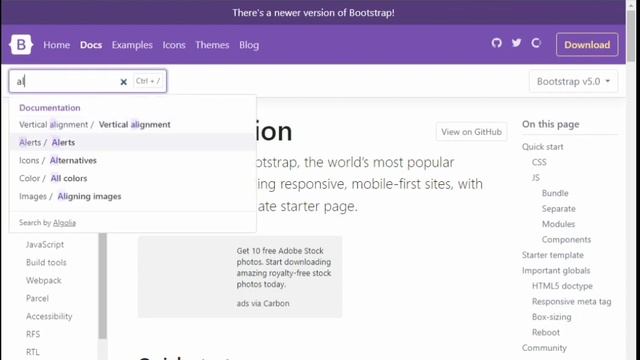Jump to Community section
This screenshot has width=640, height=360.
click(x=544, y=349)
